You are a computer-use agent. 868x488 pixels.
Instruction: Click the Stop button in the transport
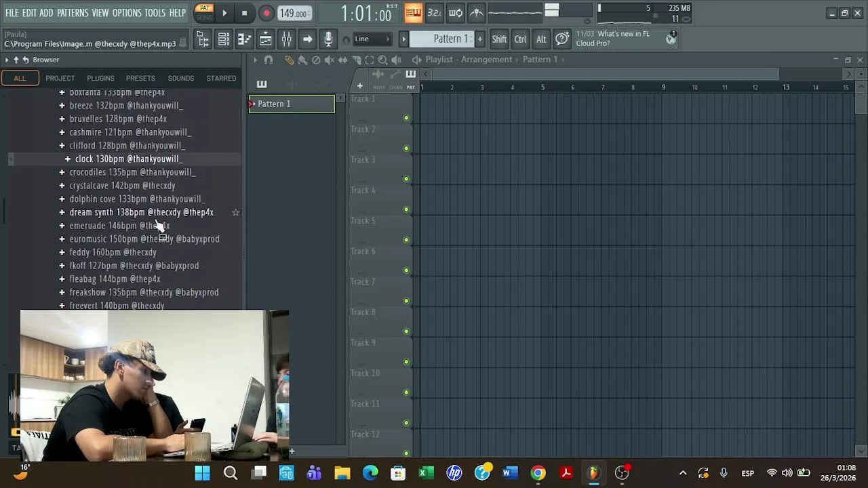(x=244, y=13)
